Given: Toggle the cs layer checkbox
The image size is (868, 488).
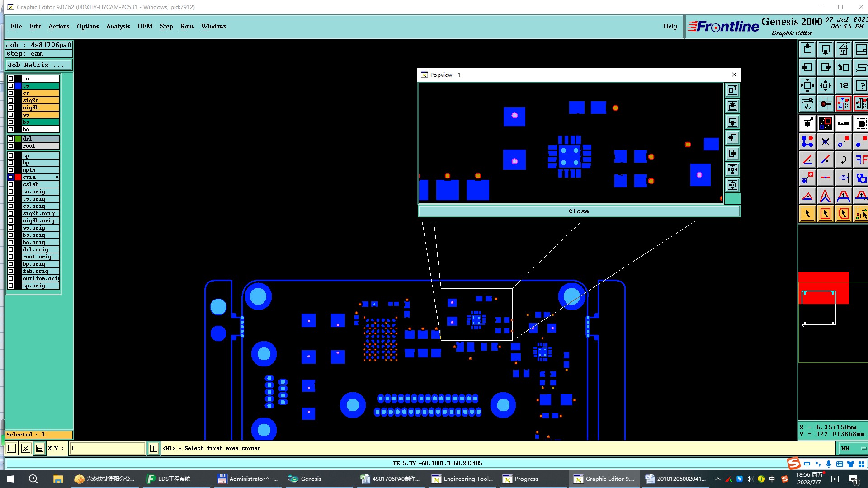Looking at the screenshot, I should click(11, 93).
